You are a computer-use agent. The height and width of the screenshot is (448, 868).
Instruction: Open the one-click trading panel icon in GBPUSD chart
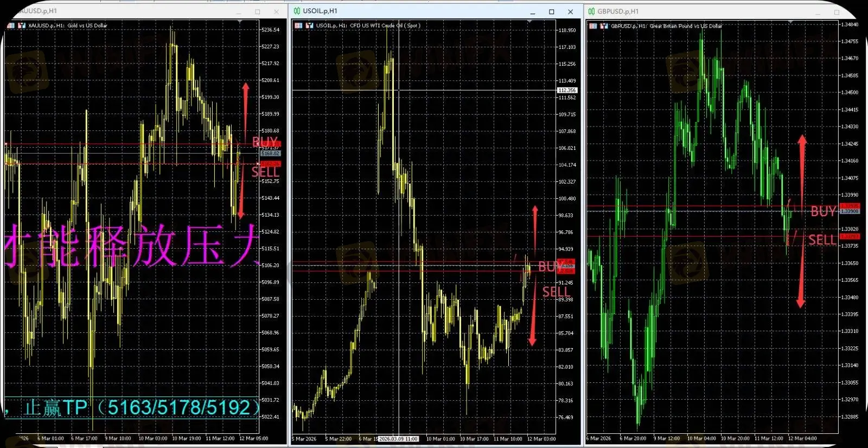click(x=593, y=26)
